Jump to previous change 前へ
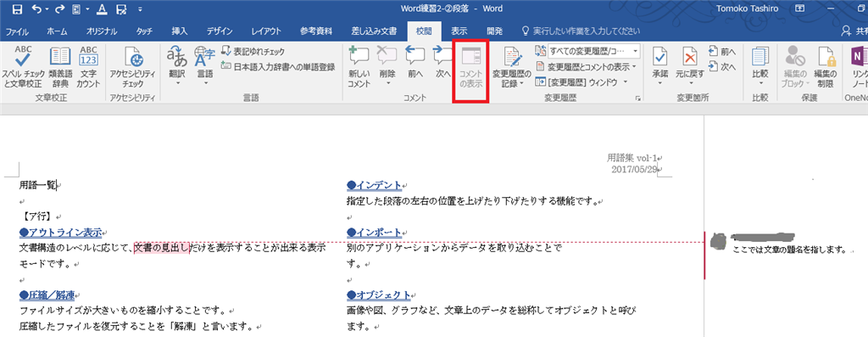Viewport: 868px width, 337px height. coord(722,52)
